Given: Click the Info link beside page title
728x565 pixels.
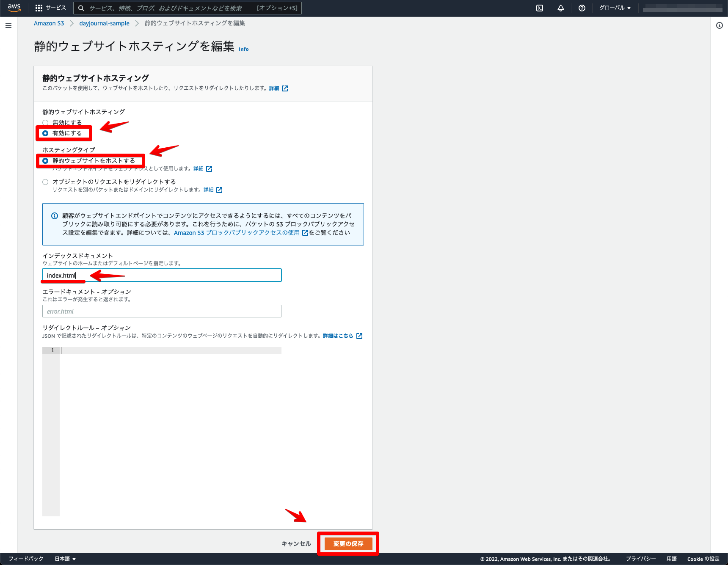Looking at the screenshot, I should tap(244, 49).
